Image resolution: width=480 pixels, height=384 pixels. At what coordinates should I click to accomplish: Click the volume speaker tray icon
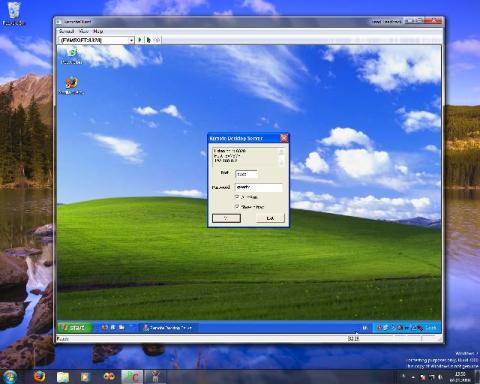[440, 377]
